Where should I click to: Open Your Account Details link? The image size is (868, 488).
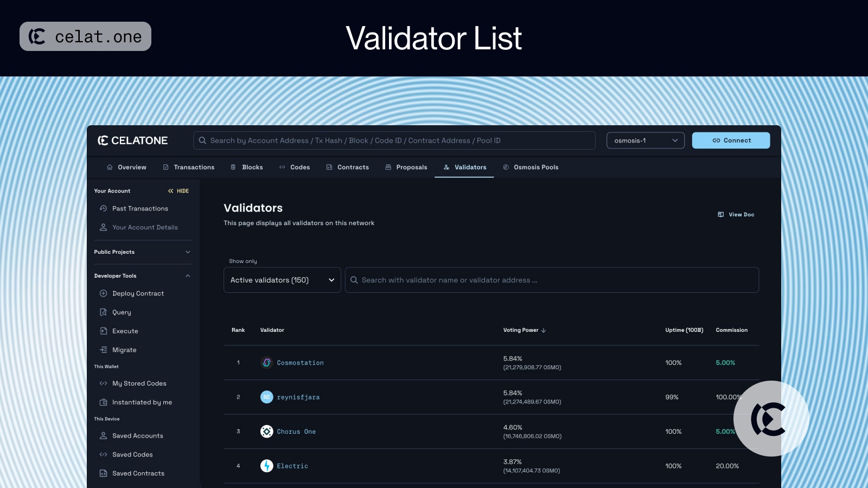click(x=145, y=227)
